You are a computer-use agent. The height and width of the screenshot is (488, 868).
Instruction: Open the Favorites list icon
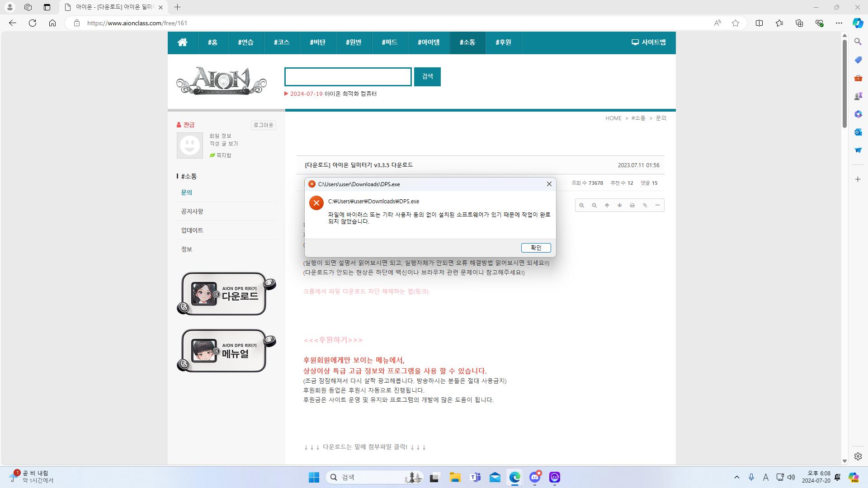(x=779, y=23)
